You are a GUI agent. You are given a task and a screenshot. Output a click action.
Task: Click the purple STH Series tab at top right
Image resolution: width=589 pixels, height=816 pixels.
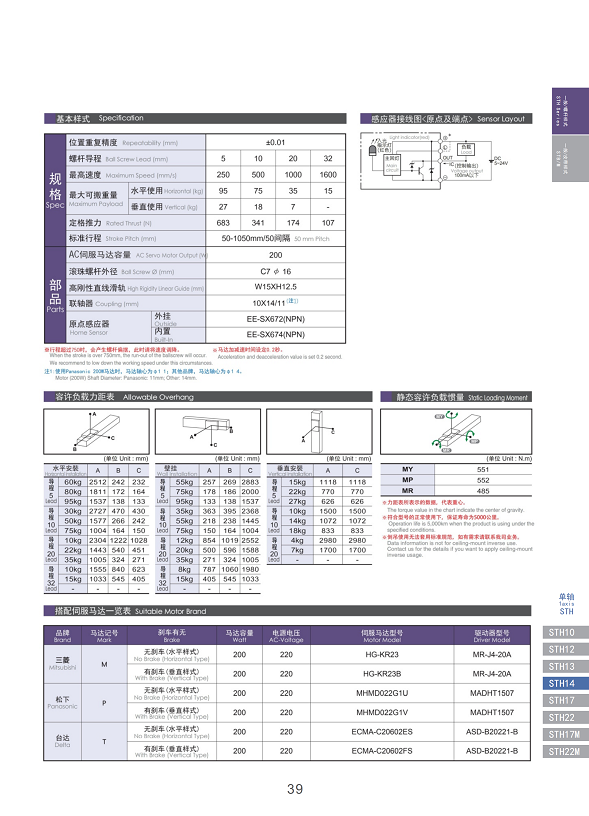pos(570,111)
